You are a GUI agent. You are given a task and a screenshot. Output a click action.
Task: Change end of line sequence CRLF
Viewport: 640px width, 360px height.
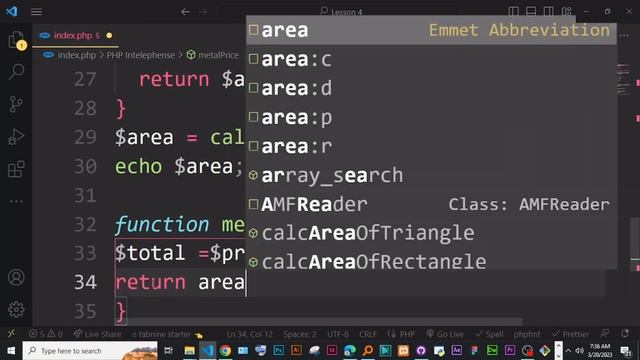pyautogui.click(x=368, y=334)
